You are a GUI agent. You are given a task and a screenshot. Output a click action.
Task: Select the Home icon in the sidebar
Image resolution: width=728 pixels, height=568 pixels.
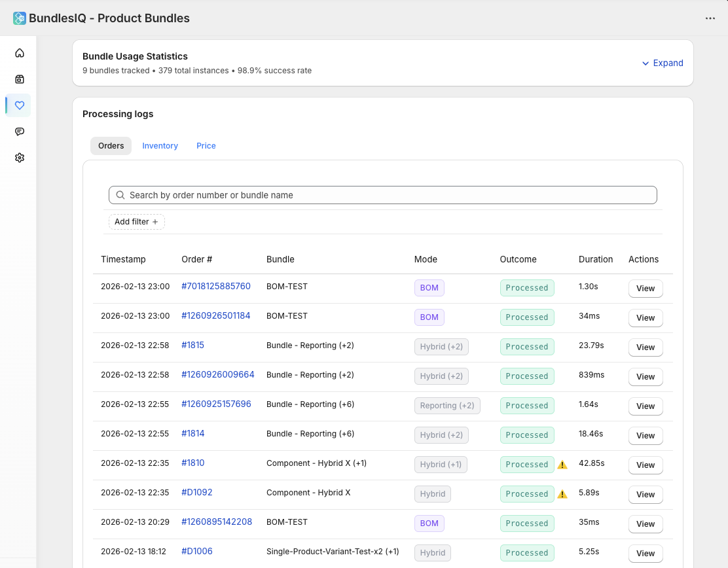19,52
